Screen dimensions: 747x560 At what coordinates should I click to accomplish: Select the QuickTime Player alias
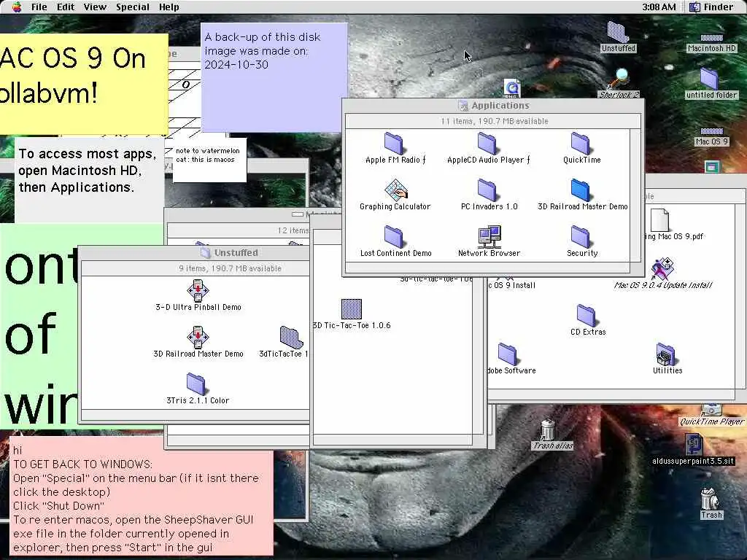click(x=711, y=410)
